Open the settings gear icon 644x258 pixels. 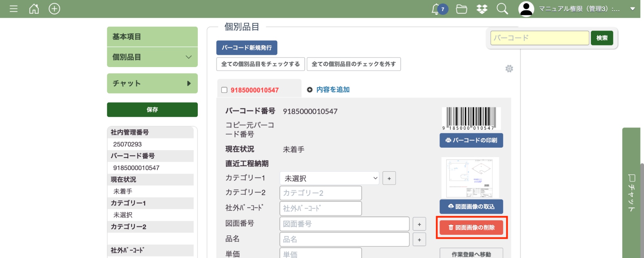pos(509,69)
